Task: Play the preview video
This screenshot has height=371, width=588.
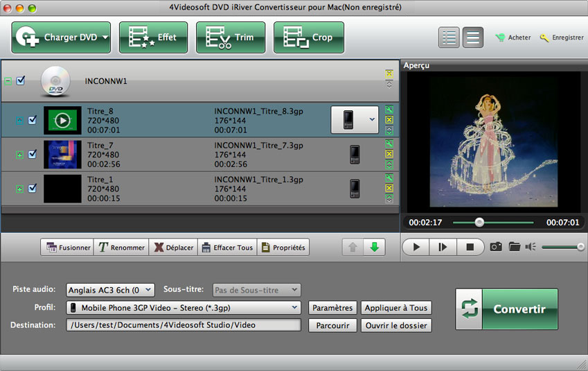Action: pos(416,247)
